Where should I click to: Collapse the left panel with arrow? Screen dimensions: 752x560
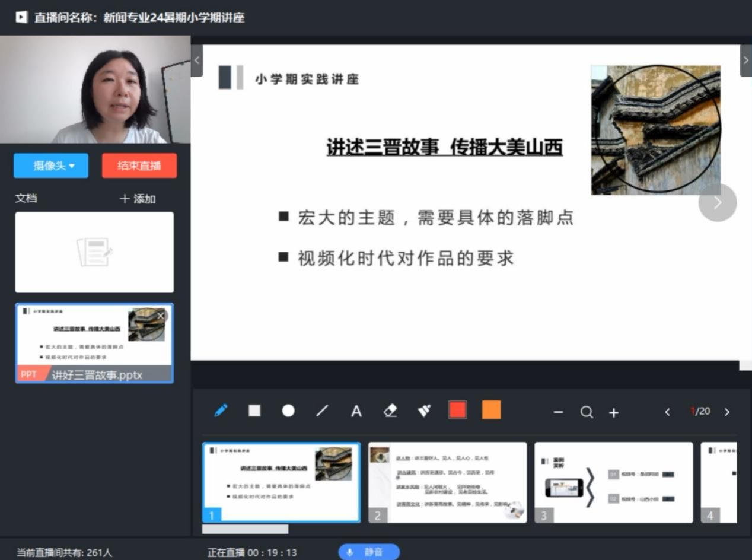197,60
